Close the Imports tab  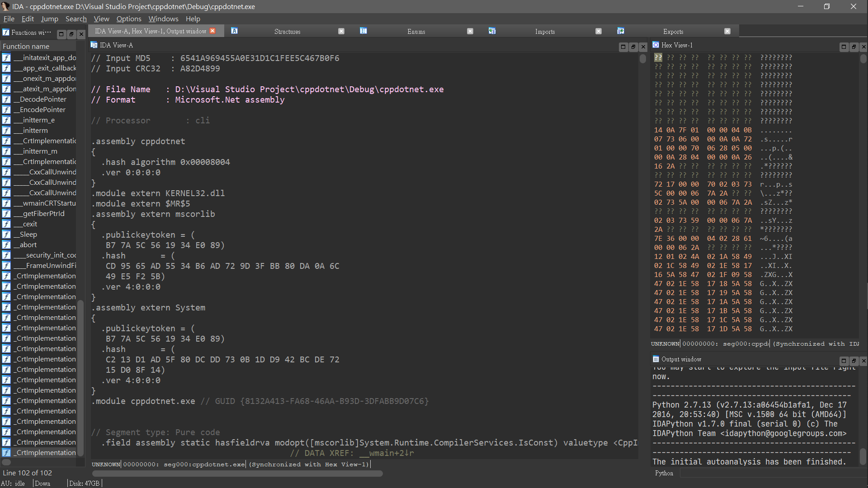pyautogui.click(x=599, y=31)
